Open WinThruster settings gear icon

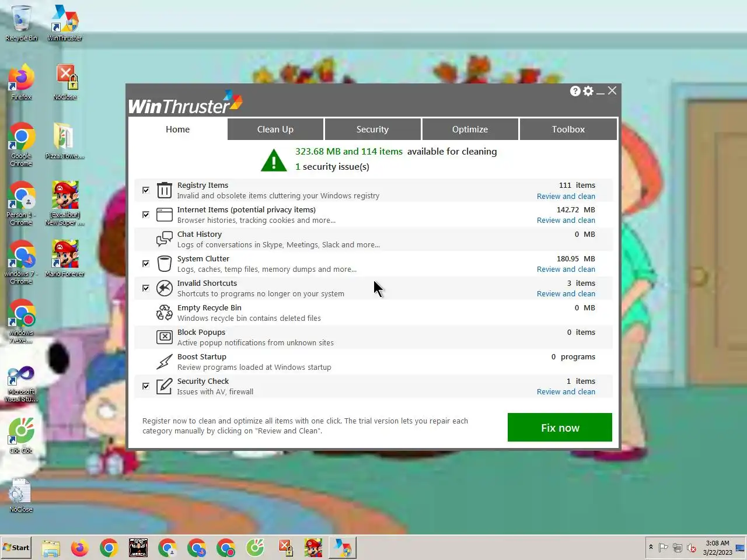(588, 91)
